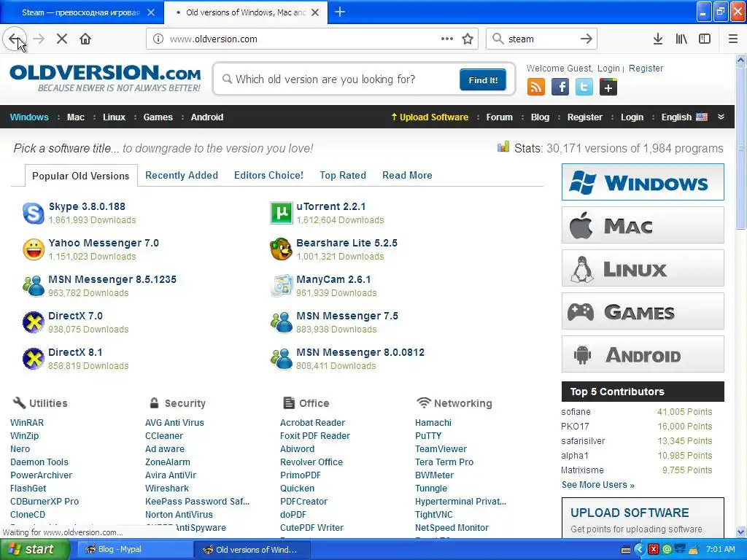Submit the steam search with arrow button
Viewport: 747px width, 560px height.
(587, 39)
